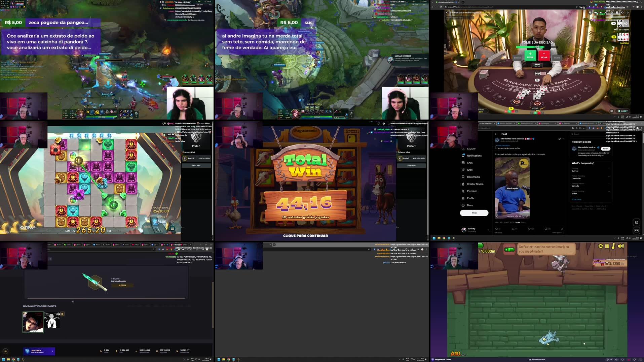Viewport: 644px width, 362px height.
Task: Click the repost icon on surskity's post
Action: click(513, 229)
